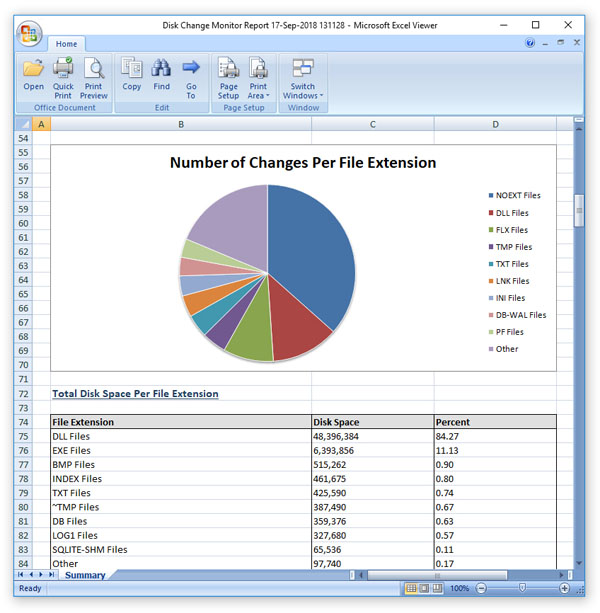
Task: Select column B header
Action: [181, 124]
